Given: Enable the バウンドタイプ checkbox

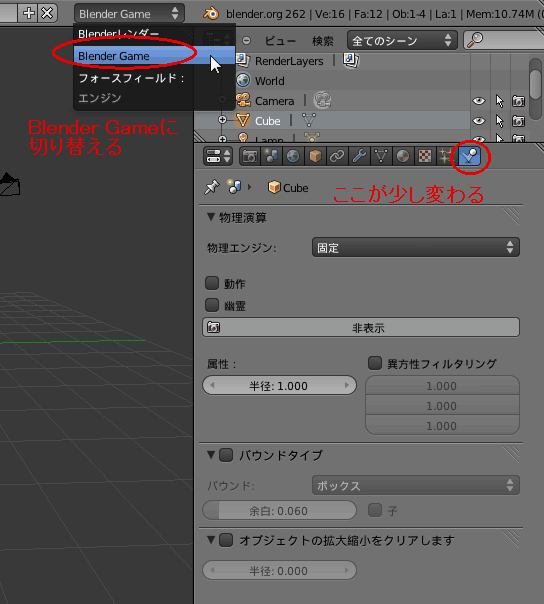Looking at the screenshot, I should tap(226, 455).
